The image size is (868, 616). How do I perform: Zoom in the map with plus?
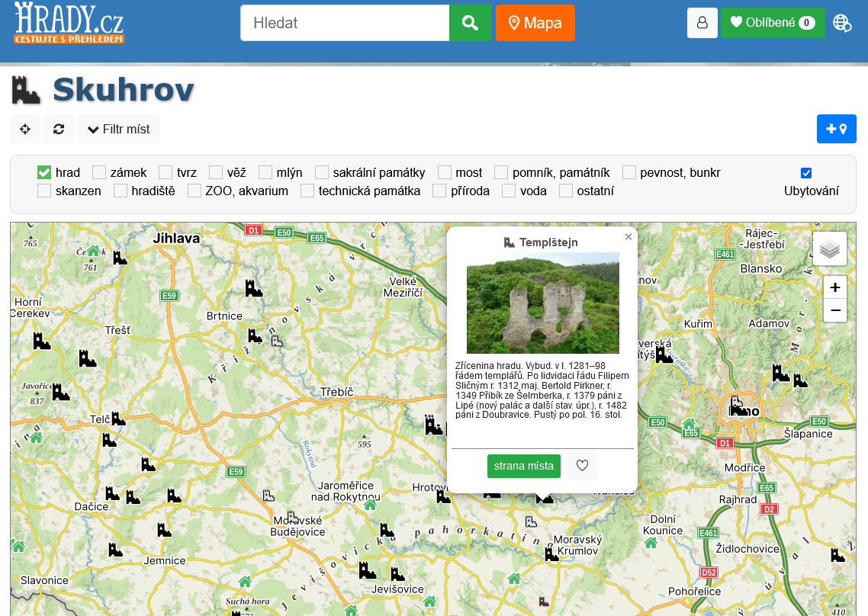[x=834, y=287]
